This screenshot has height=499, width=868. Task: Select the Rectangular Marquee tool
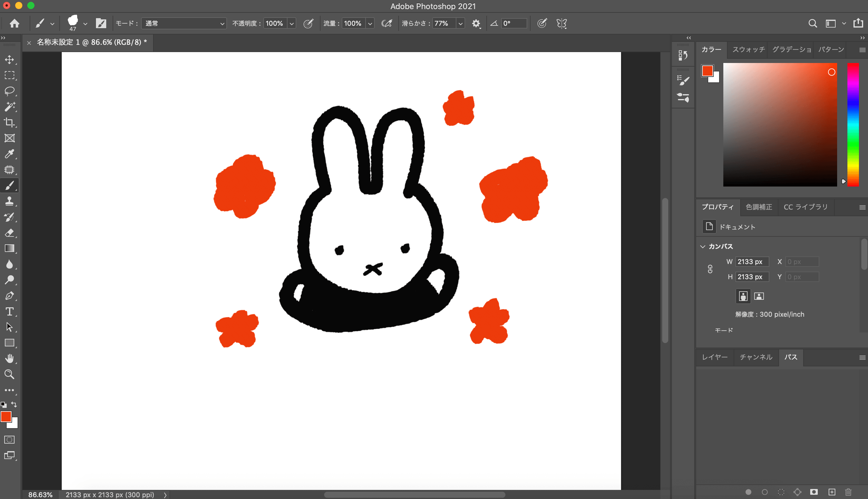click(10, 75)
